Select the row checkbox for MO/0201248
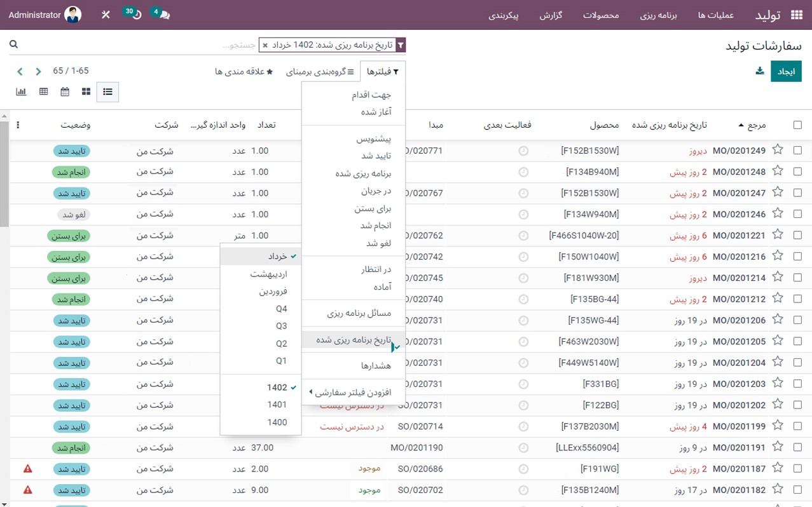Screen dimensions: 812x507 click(x=797, y=172)
